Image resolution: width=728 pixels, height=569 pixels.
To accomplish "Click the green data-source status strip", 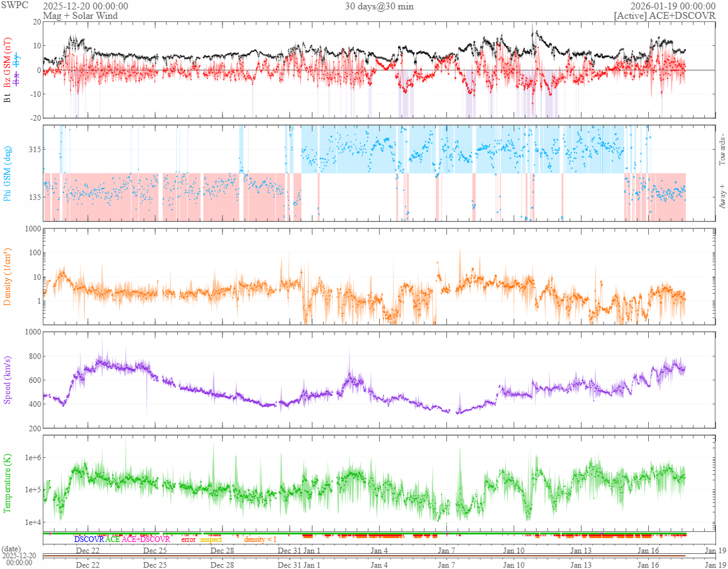I will 364,533.
